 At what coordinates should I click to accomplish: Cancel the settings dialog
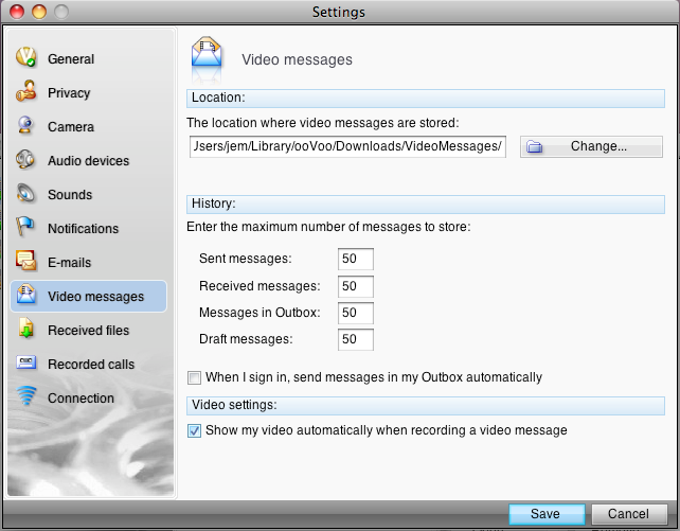point(629,514)
